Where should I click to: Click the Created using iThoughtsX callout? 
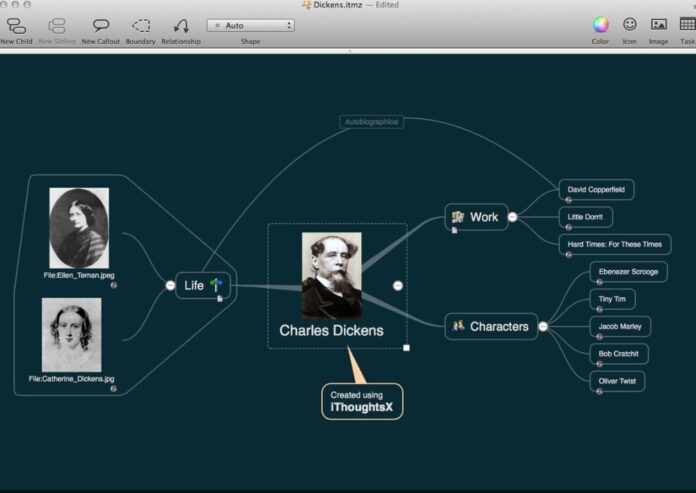(362, 401)
